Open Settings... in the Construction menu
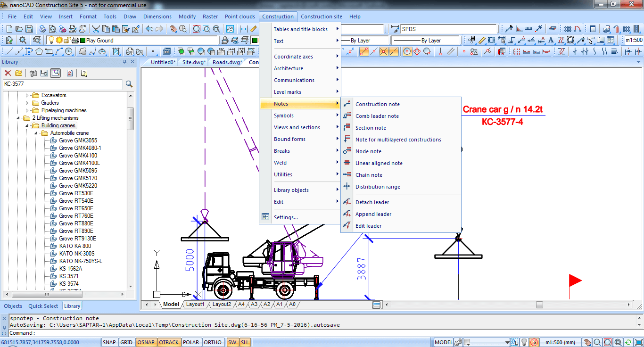The image size is (644, 347). click(x=286, y=217)
